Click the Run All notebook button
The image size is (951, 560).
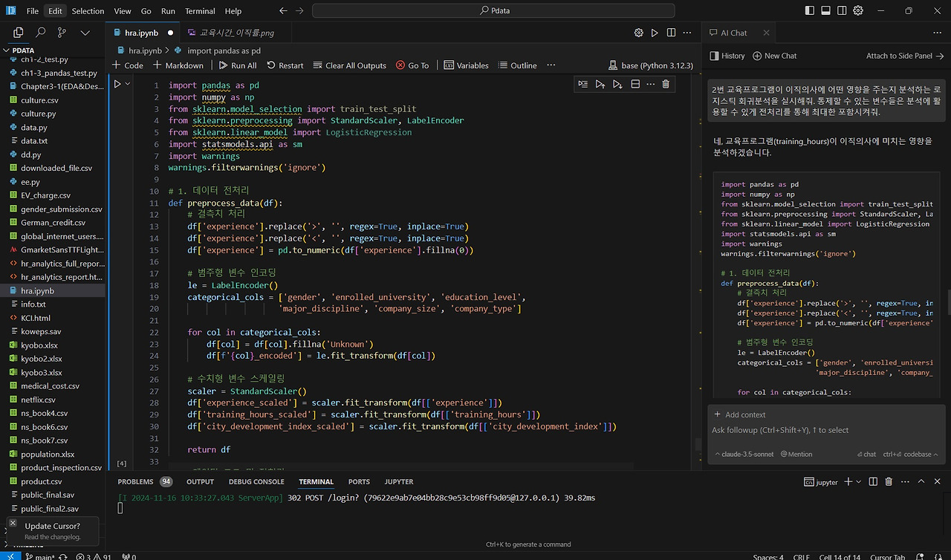[237, 65]
